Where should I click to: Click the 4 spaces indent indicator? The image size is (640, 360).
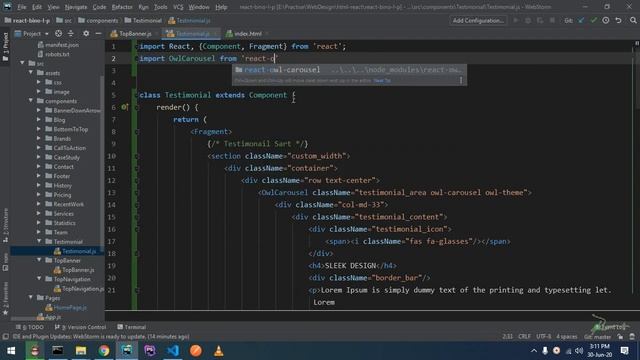point(567,337)
